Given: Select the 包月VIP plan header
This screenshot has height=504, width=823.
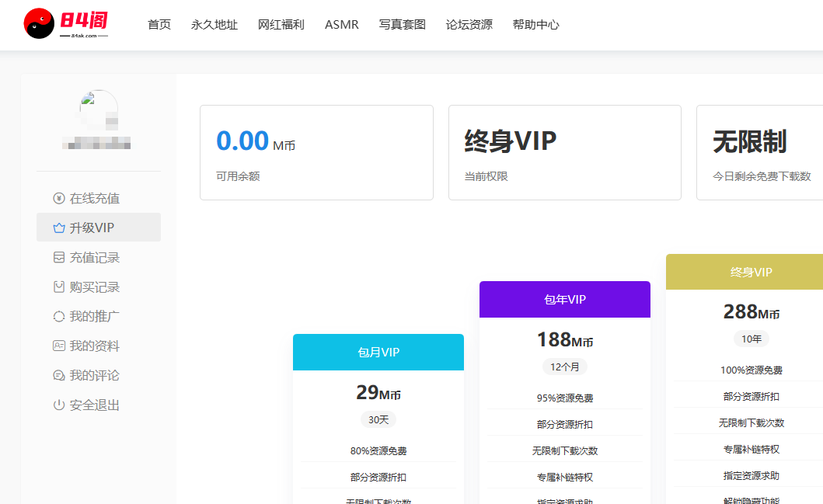Looking at the screenshot, I should coord(378,352).
